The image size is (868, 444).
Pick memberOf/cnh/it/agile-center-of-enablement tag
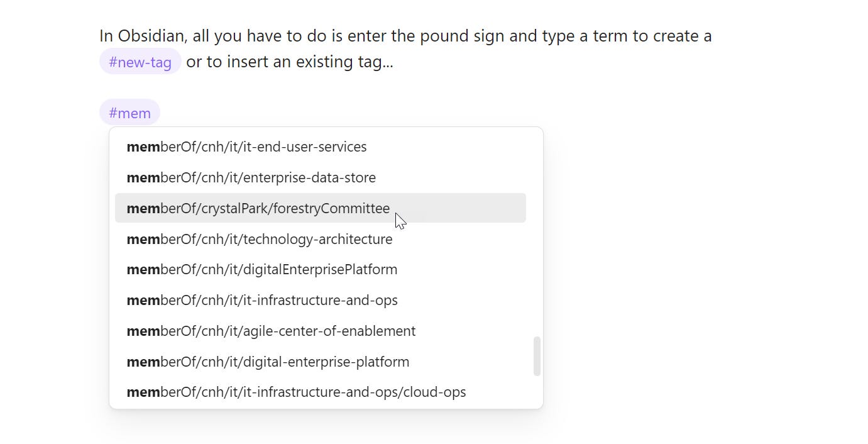(320, 331)
